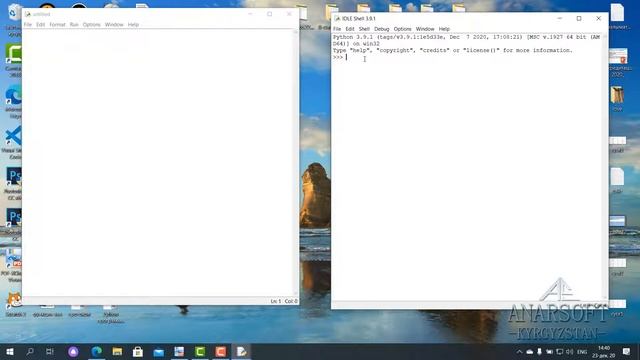Click the Python 3.9.1 version banner line
Screen dimensions: 640x360
466,37
